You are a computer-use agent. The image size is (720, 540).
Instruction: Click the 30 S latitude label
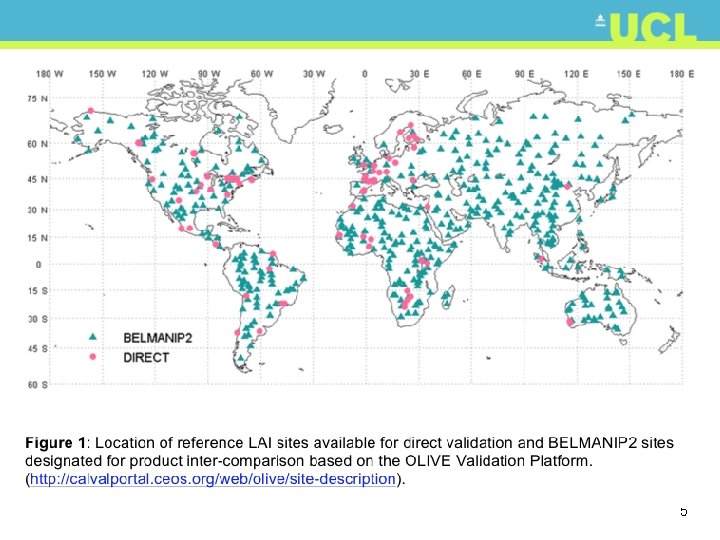pyautogui.click(x=38, y=319)
